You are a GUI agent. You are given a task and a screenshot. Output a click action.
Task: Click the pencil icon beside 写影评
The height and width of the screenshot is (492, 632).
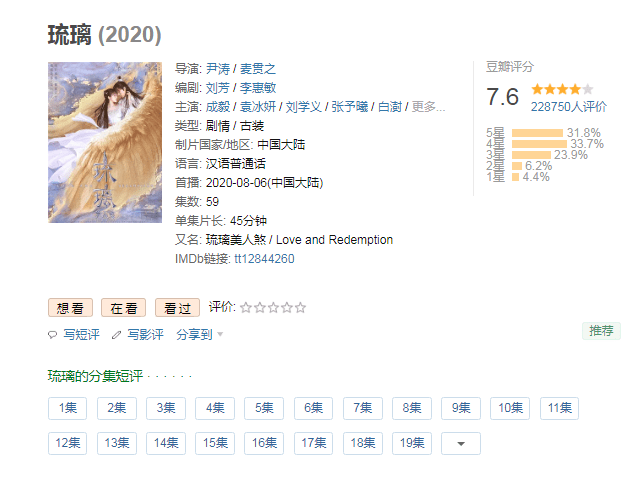pos(116,334)
